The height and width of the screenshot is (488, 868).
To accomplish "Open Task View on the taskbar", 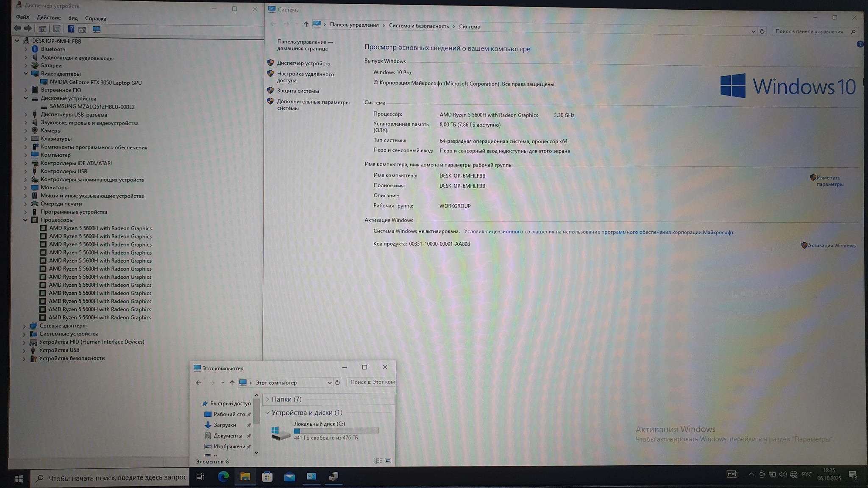I will point(200,477).
